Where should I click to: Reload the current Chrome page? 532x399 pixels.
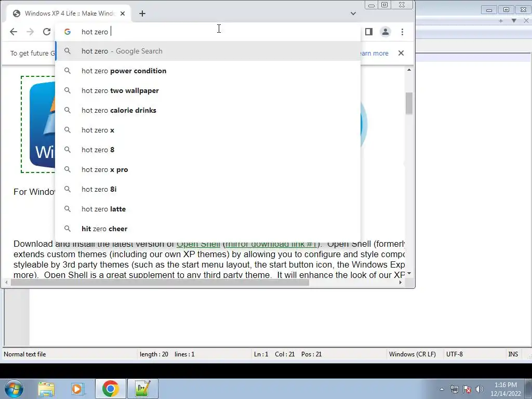point(47,32)
